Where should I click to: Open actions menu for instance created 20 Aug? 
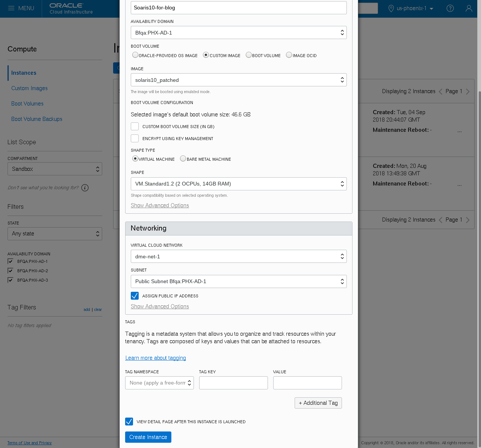coord(460,186)
